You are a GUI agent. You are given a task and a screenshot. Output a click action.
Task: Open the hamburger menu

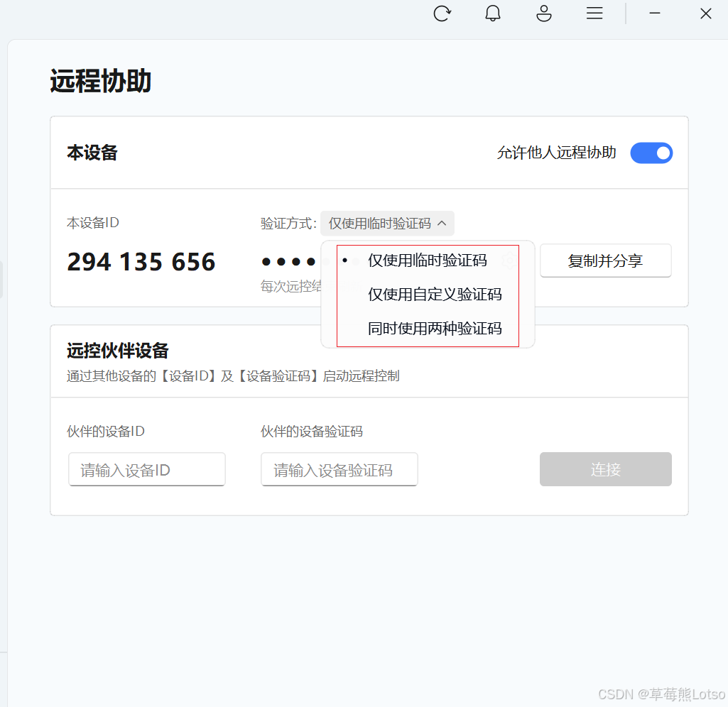coord(594,13)
